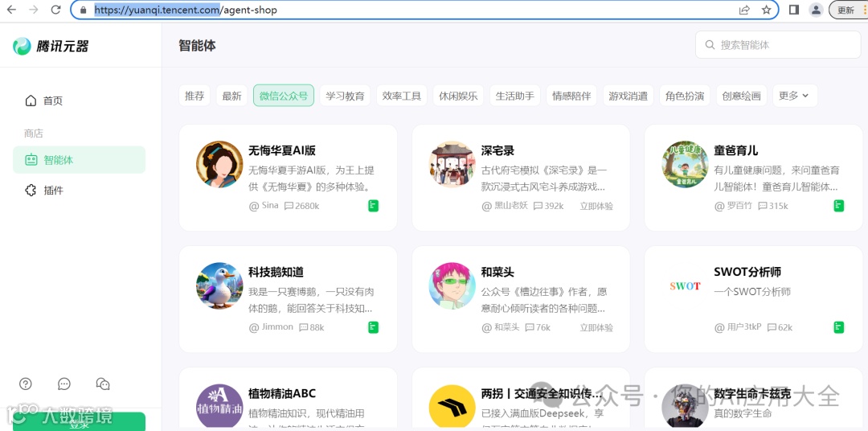Open browser side panel icon

[x=794, y=10]
